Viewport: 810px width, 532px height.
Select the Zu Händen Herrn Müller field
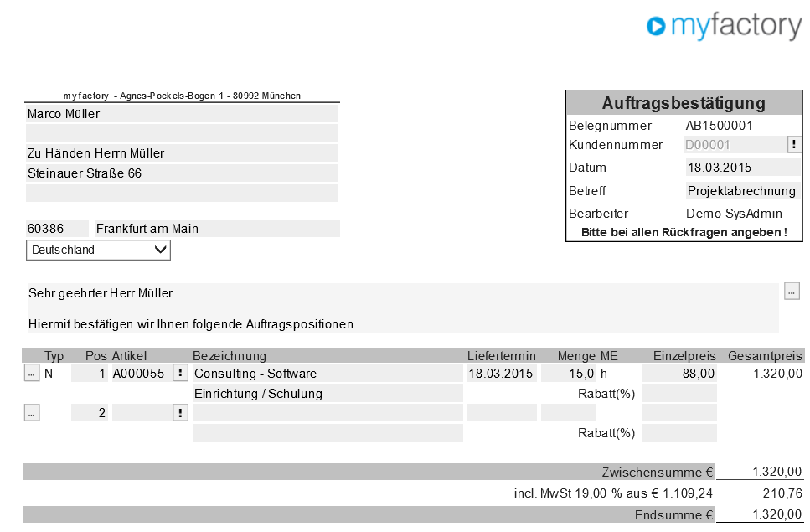tap(183, 152)
